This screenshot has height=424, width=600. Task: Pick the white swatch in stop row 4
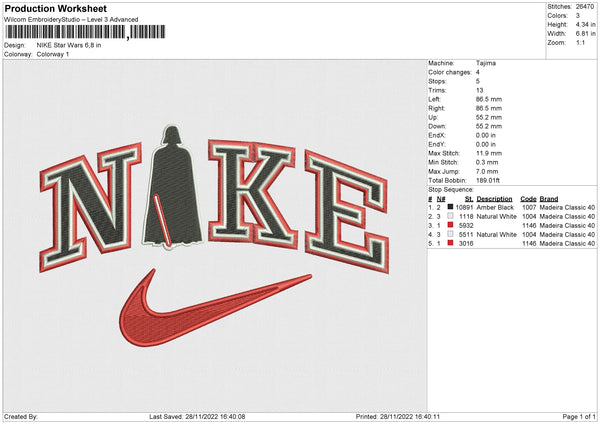[450, 234]
